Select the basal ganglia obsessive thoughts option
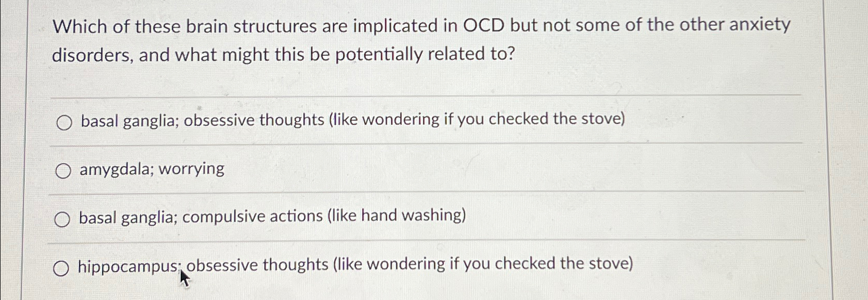 pos(351,120)
